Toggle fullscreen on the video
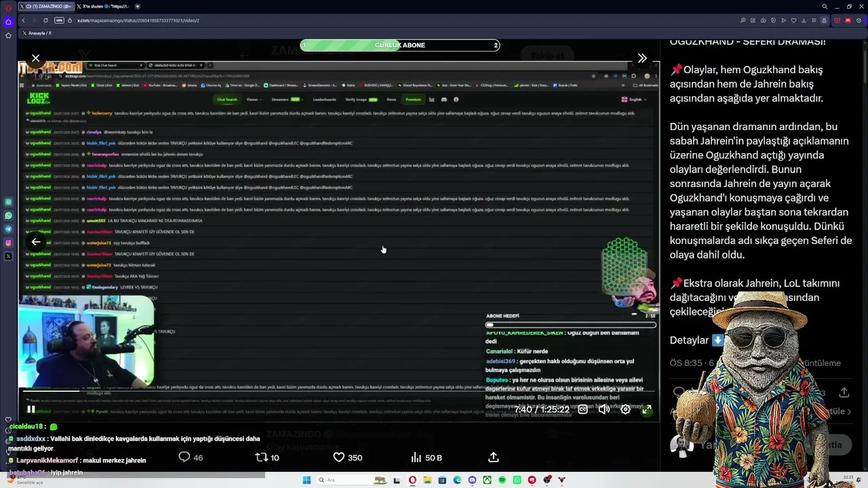868x488 pixels. tap(647, 409)
